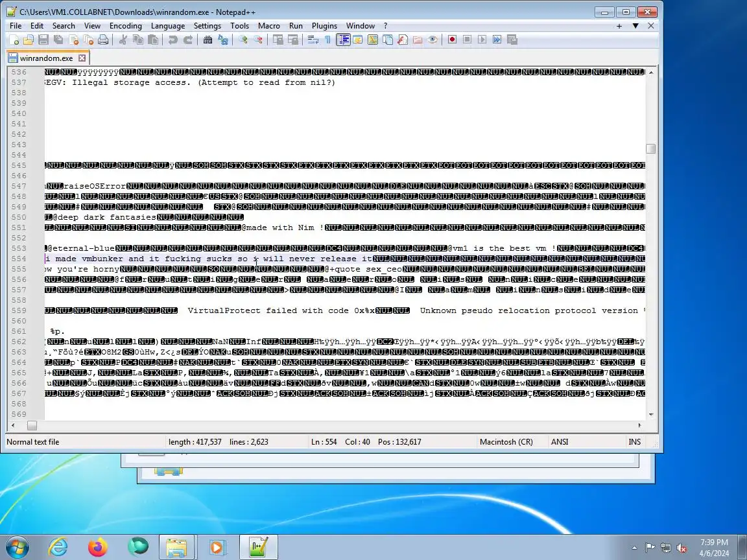The height and width of the screenshot is (560, 747).
Task: Close current document via toolbar Close icon
Action: click(73, 40)
